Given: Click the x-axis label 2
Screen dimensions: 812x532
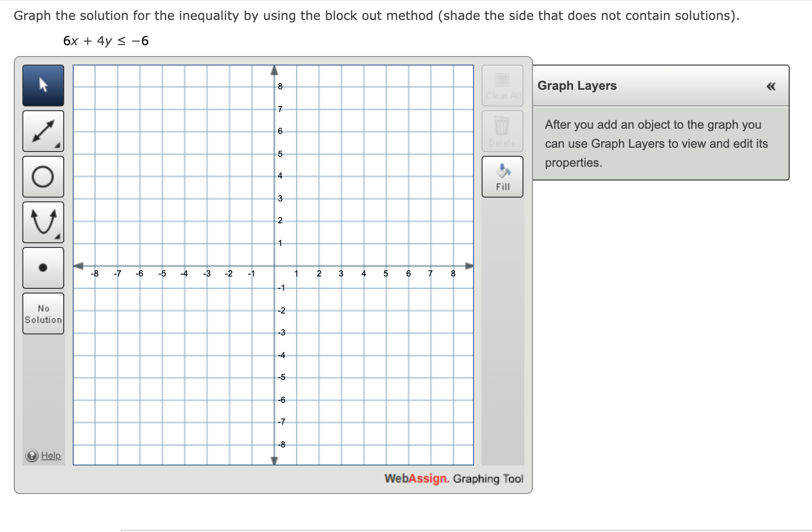Looking at the screenshot, I should (319, 274).
